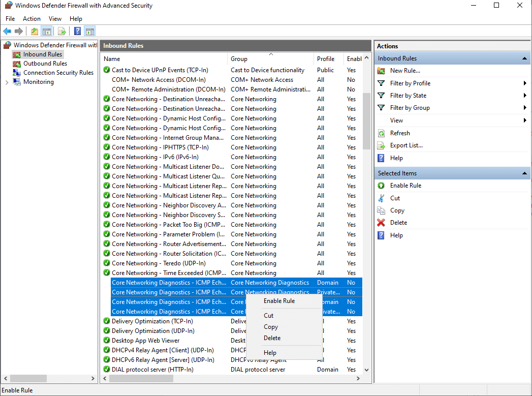Choose Enable Rule from context menu
The image size is (532, 396).
284,301
